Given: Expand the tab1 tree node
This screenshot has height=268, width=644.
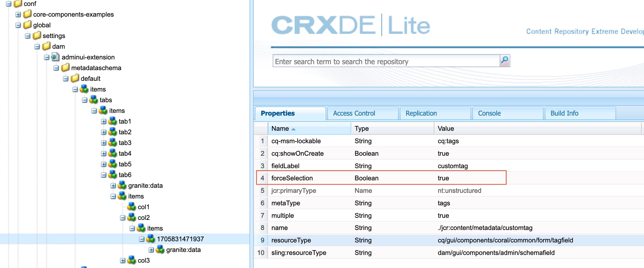Looking at the screenshot, I should (x=104, y=122).
